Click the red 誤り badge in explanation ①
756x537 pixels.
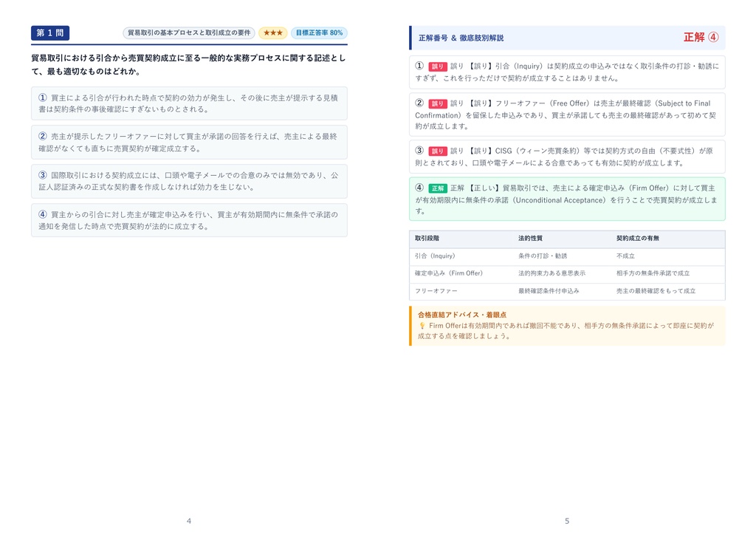pyautogui.click(x=437, y=66)
